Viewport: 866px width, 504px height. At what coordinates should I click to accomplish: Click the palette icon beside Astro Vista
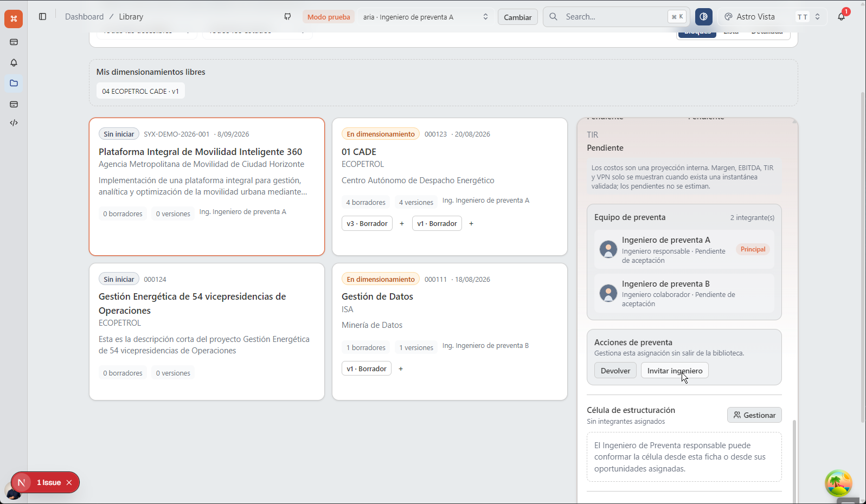click(728, 17)
